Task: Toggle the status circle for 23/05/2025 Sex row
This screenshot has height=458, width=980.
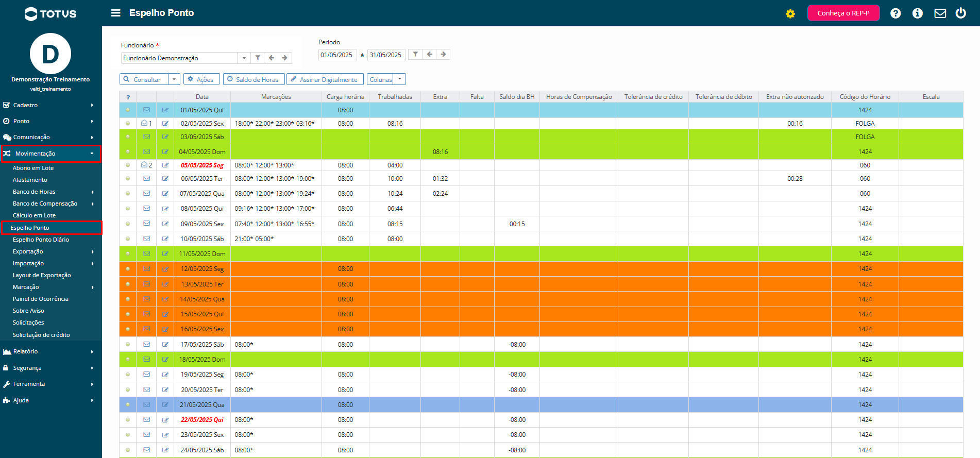Action: (128, 434)
